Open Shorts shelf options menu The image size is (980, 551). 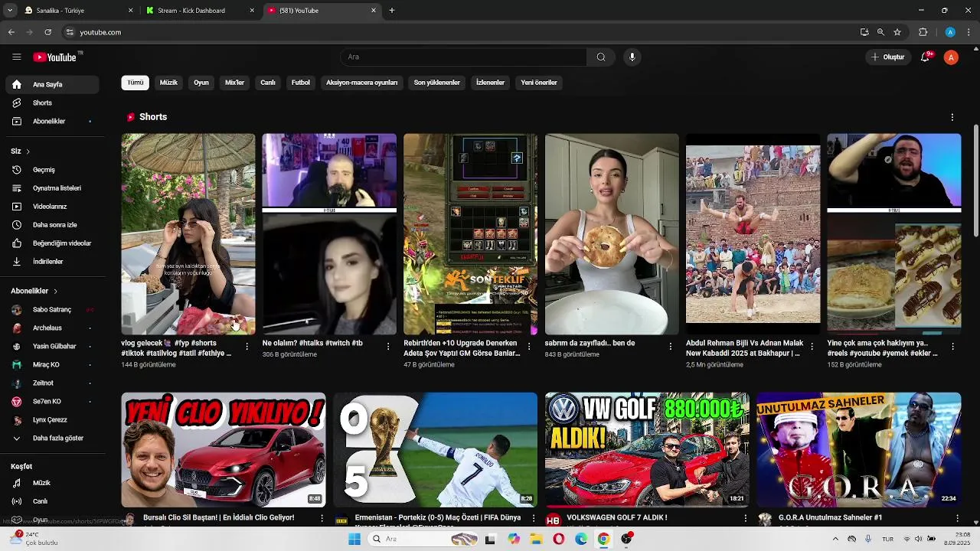[952, 117]
